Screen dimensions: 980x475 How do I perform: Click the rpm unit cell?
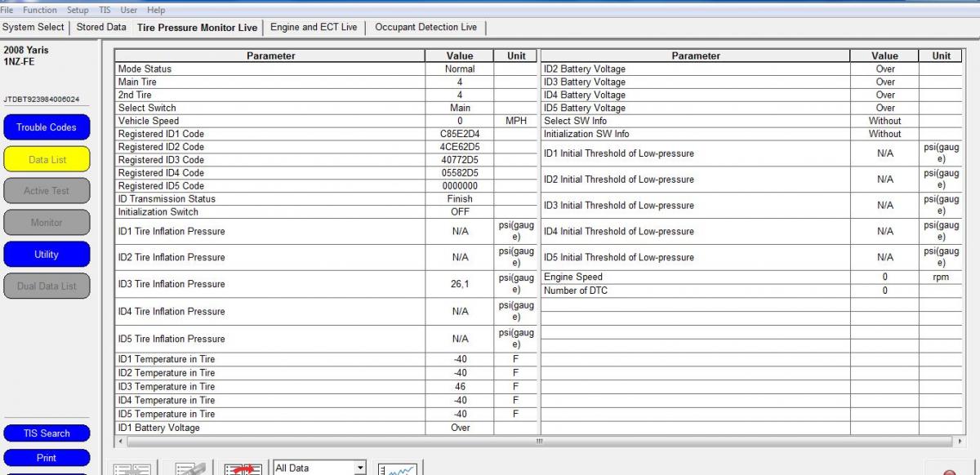pyautogui.click(x=941, y=277)
